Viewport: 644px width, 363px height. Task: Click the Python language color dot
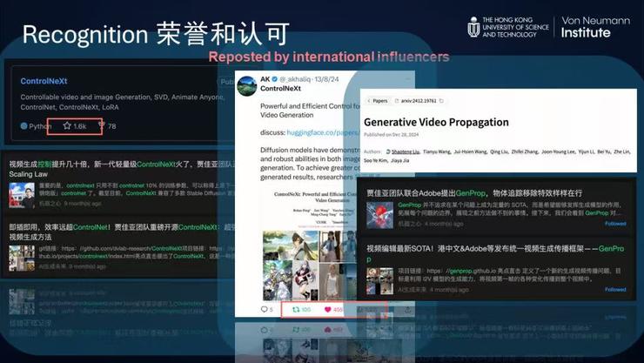pos(23,126)
